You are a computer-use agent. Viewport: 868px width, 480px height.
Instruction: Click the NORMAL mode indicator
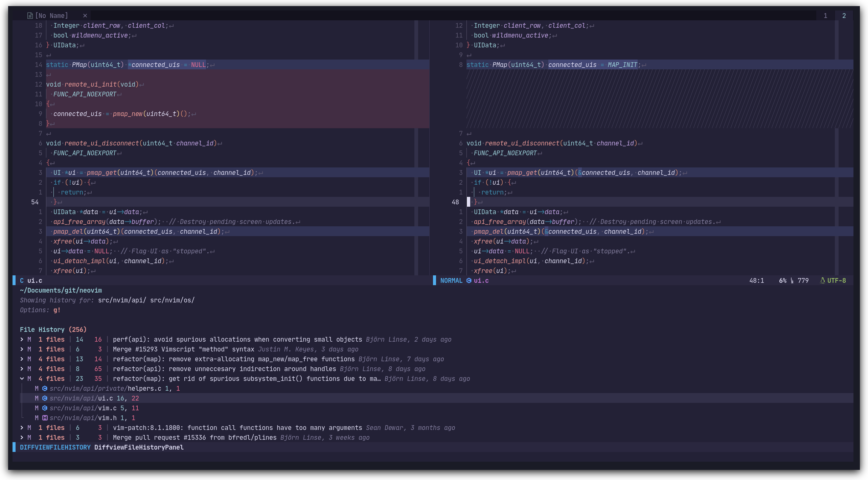point(451,280)
